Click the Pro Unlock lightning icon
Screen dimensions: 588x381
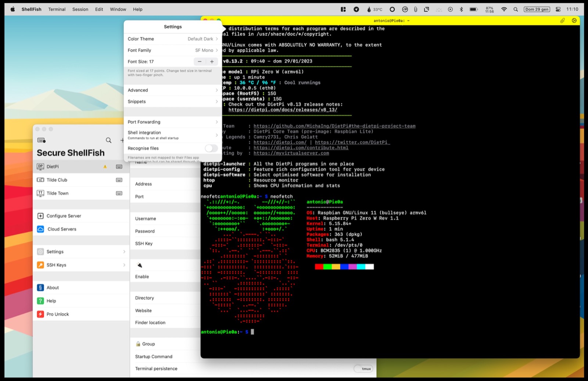(40, 314)
